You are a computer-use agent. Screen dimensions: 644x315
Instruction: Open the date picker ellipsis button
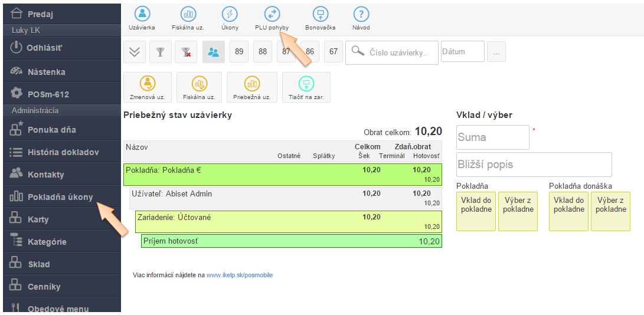[496, 52]
